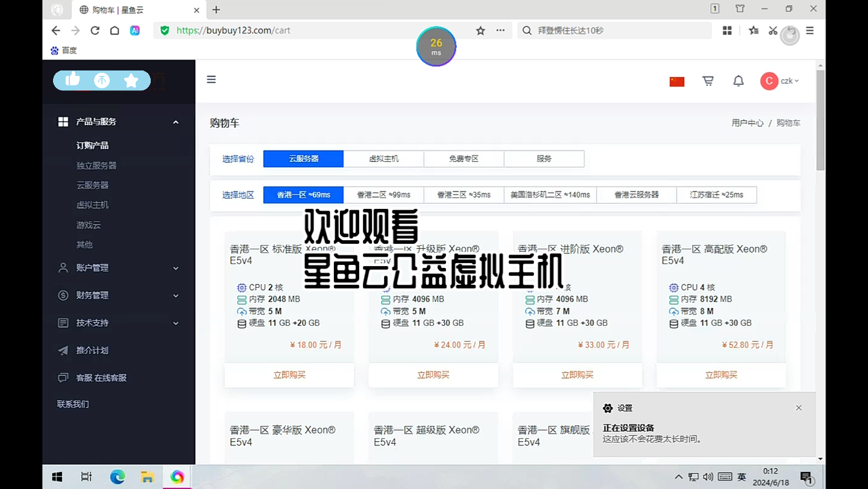Viewport: 868px width, 489px height.
Task: Select the 服务 category tab
Action: (544, 159)
